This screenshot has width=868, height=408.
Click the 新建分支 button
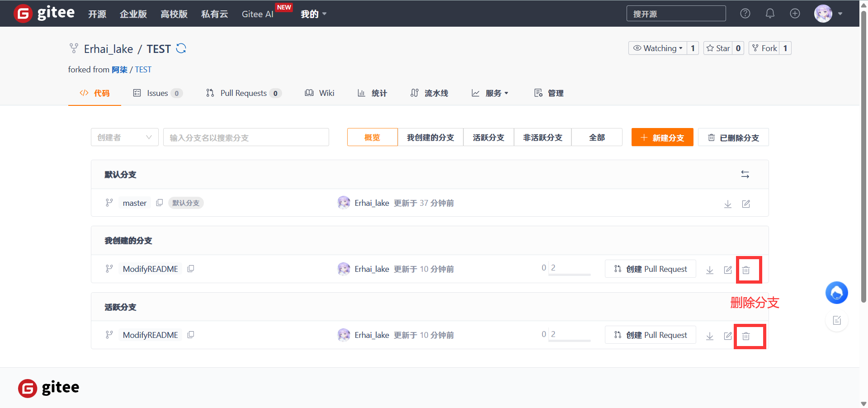662,138
